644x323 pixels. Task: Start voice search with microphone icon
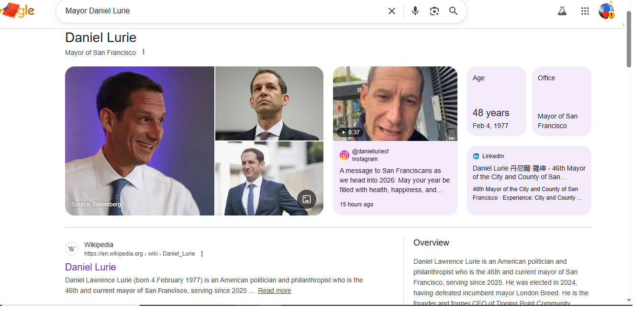tap(415, 11)
